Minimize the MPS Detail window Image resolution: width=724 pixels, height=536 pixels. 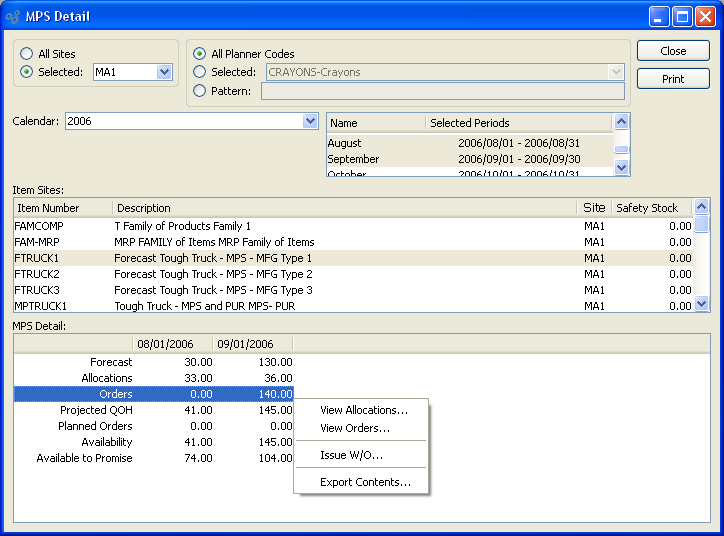coord(659,16)
